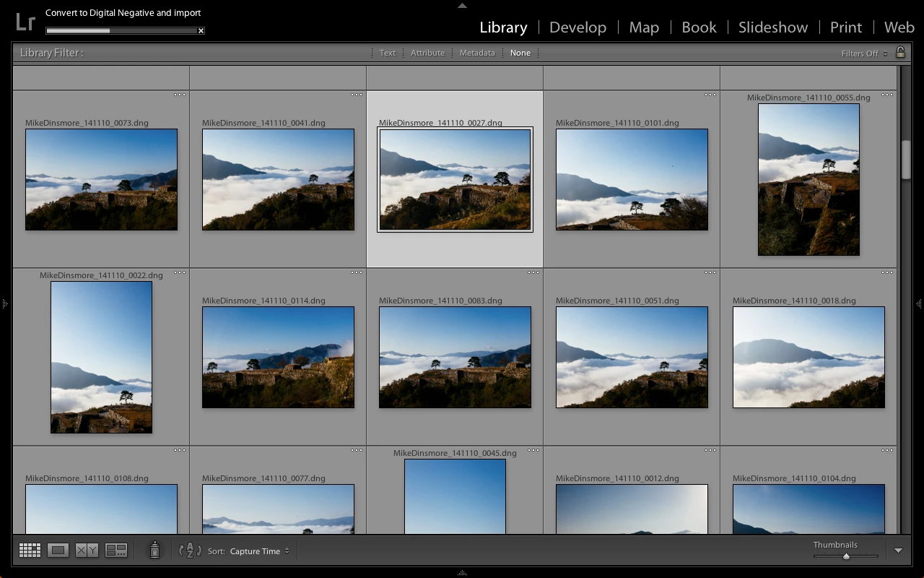Screen dimensions: 924x578
Task: Enable the Metadata library filter
Action: [477, 53]
